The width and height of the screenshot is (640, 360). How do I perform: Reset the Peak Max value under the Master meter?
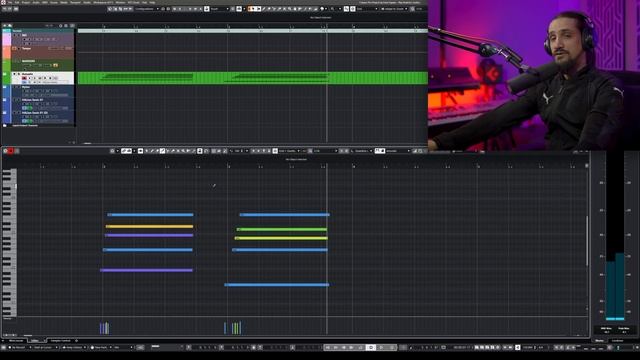click(x=624, y=332)
